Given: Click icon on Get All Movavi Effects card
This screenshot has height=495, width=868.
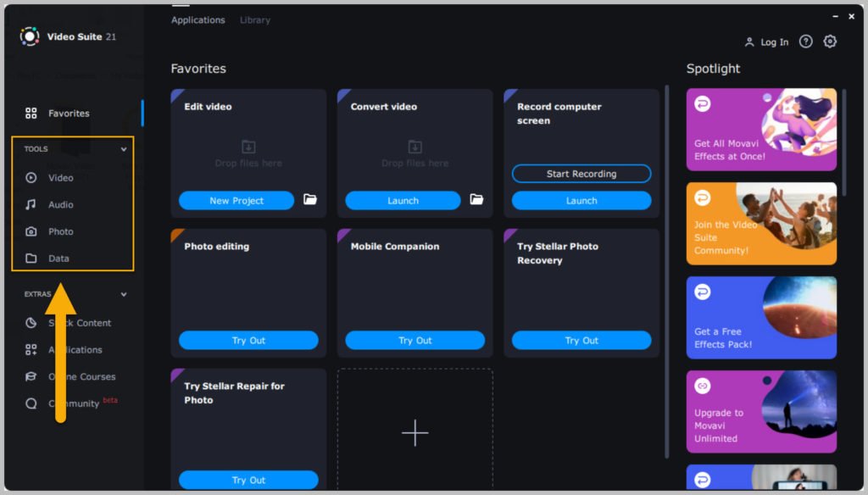Looking at the screenshot, I should coord(703,103).
